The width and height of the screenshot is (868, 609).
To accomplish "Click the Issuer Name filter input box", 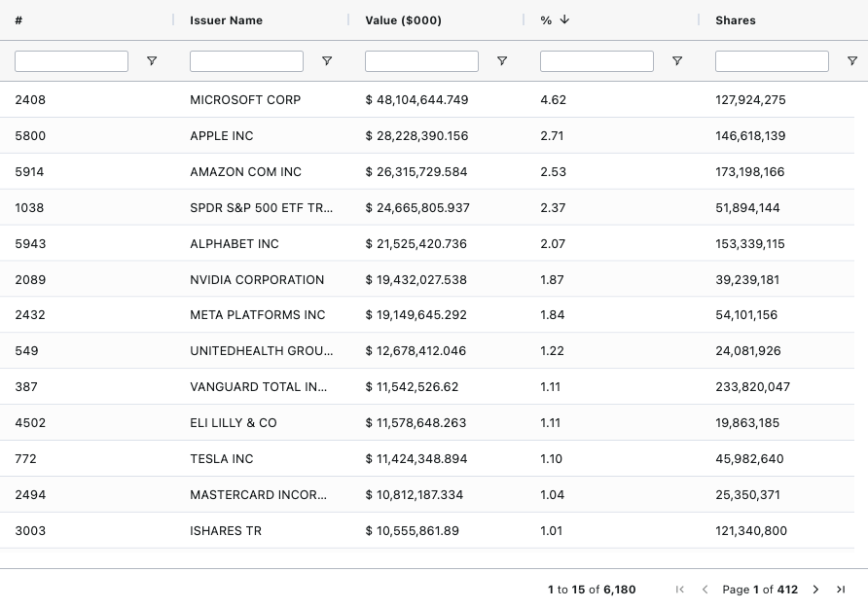I will pos(246,61).
